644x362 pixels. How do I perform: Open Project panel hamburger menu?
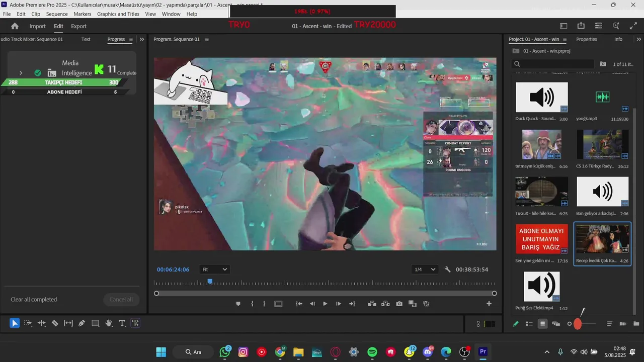coord(565,39)
